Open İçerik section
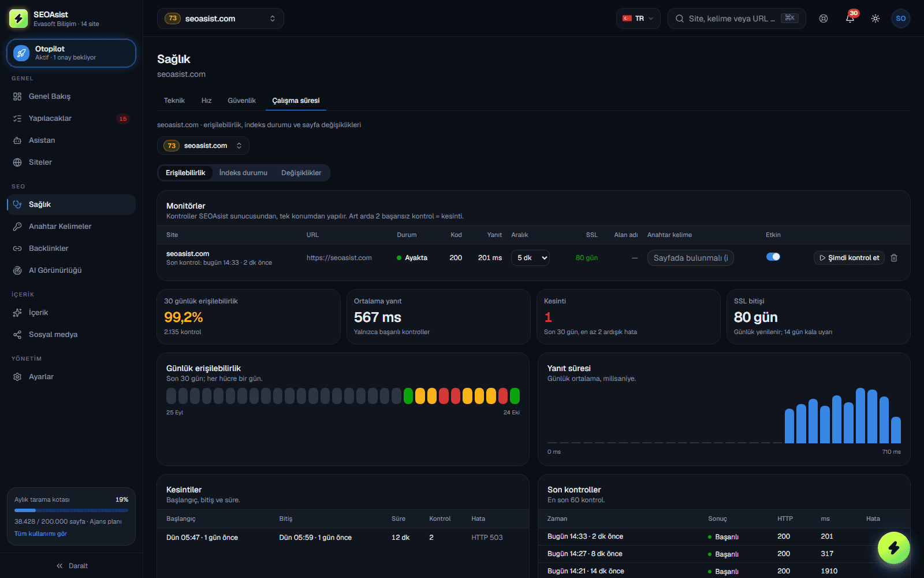 click(x=71, y=313)
